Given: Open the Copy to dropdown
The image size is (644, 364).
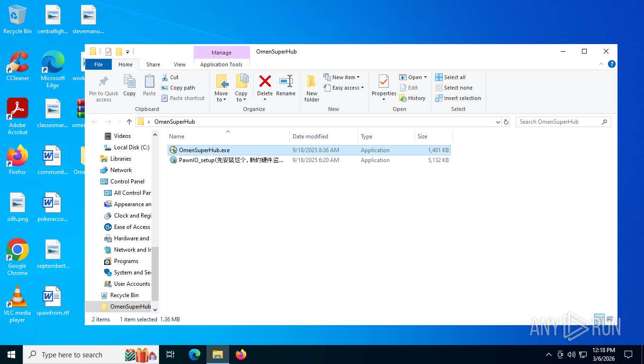Looking at the screenshot, I should (x=241, y=88).
